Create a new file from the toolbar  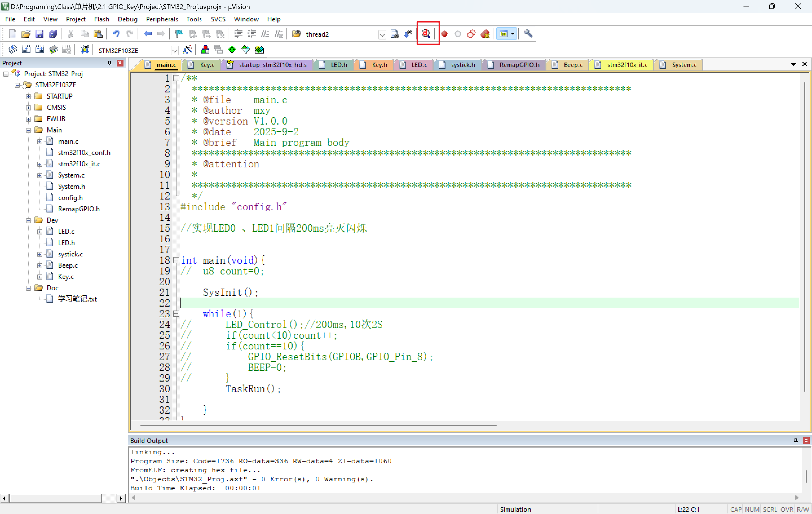[12, 34]
